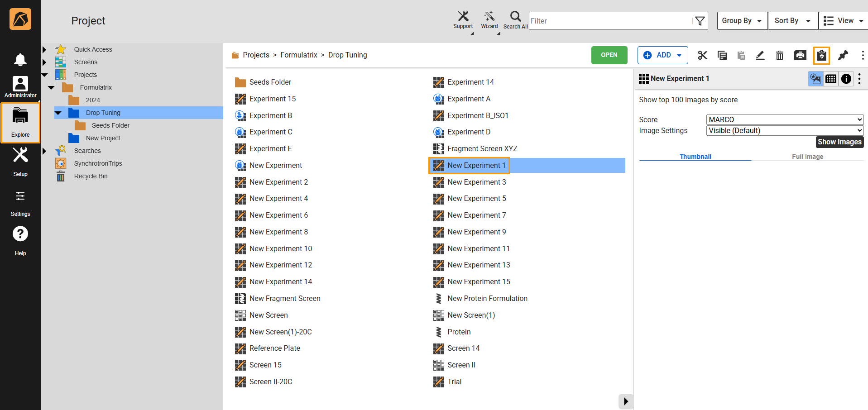868x410 pixels.
Task: Toggle the top scored images view
Action: pyautogui.click(x=815, y=79)
